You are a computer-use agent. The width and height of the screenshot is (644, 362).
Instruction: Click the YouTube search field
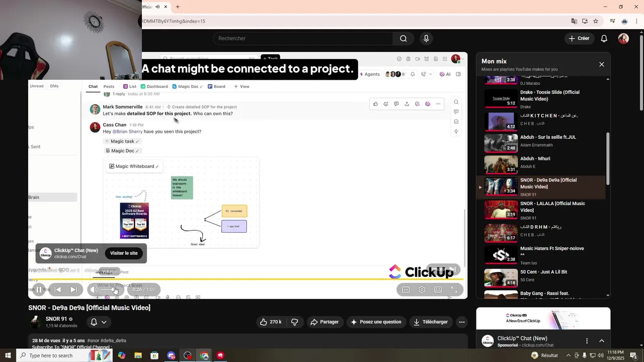(303, 38)
